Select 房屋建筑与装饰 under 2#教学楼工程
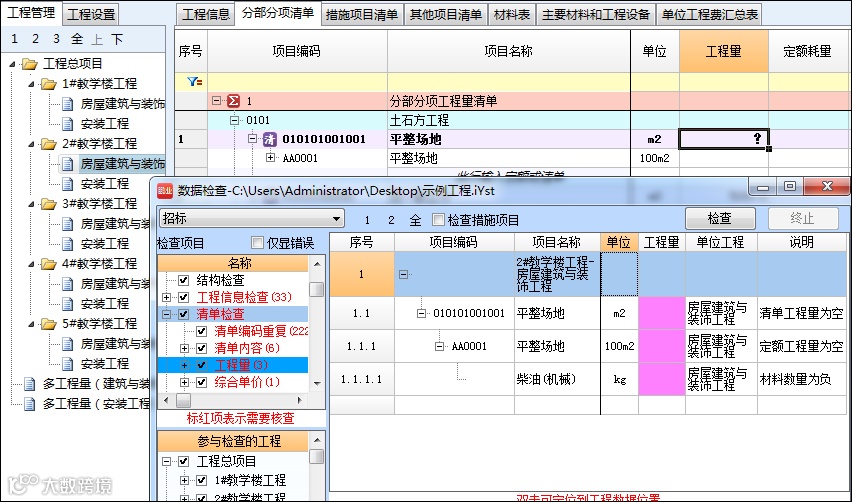Viewport: 852px width, 502px height. pyautogui.click(x=122, y=164)
